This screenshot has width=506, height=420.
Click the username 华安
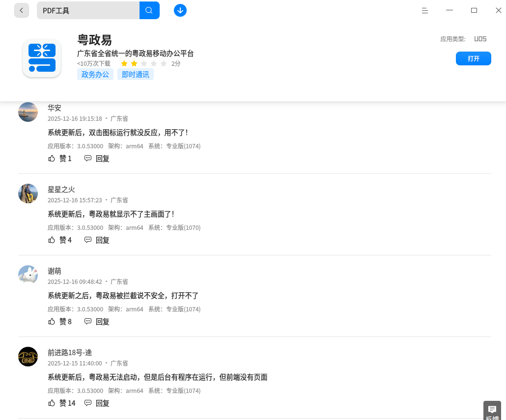(55, 108)
